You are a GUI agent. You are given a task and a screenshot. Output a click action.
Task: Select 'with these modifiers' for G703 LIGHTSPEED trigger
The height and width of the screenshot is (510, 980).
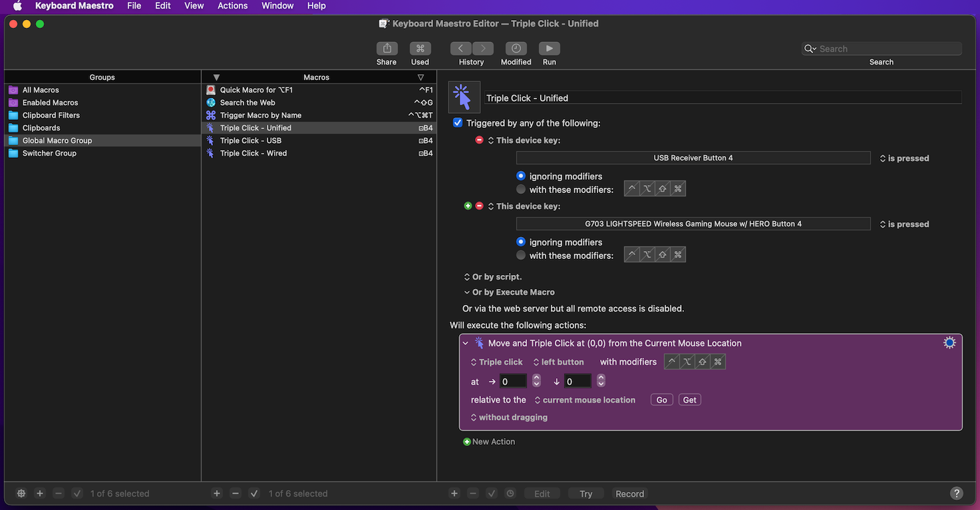click(x=521, y=256)
